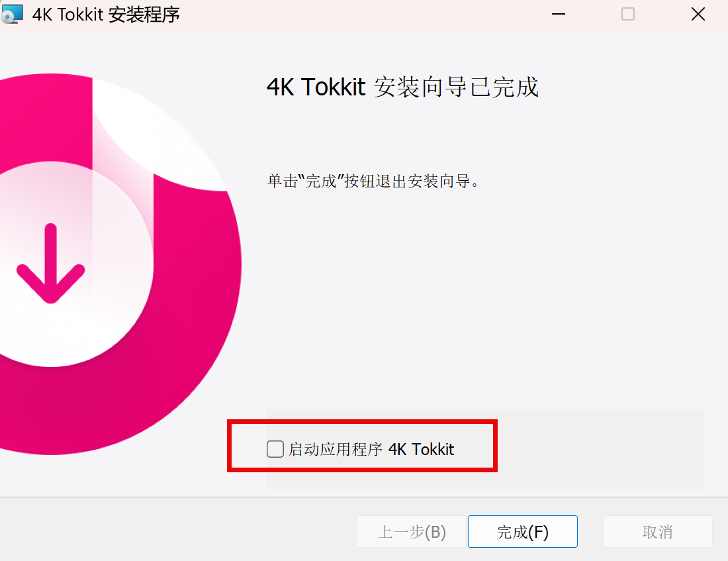Click the 上一步(B) back button
This screenshot has width=728, height=561.
coord(412,532)
